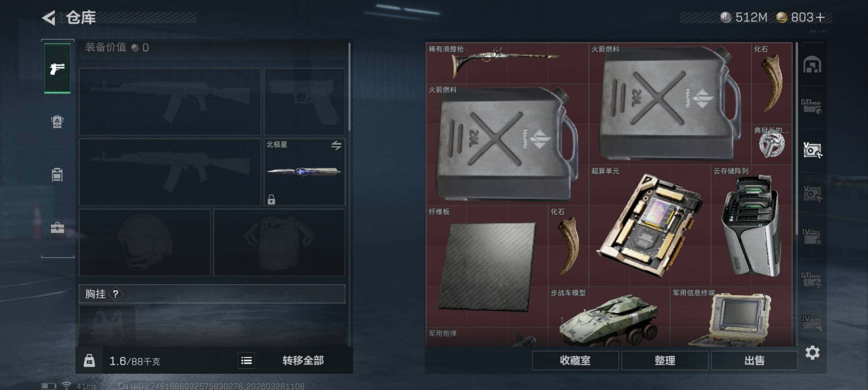
Task: Select the weapons tab with pistol icon
Action: (57, 68)
